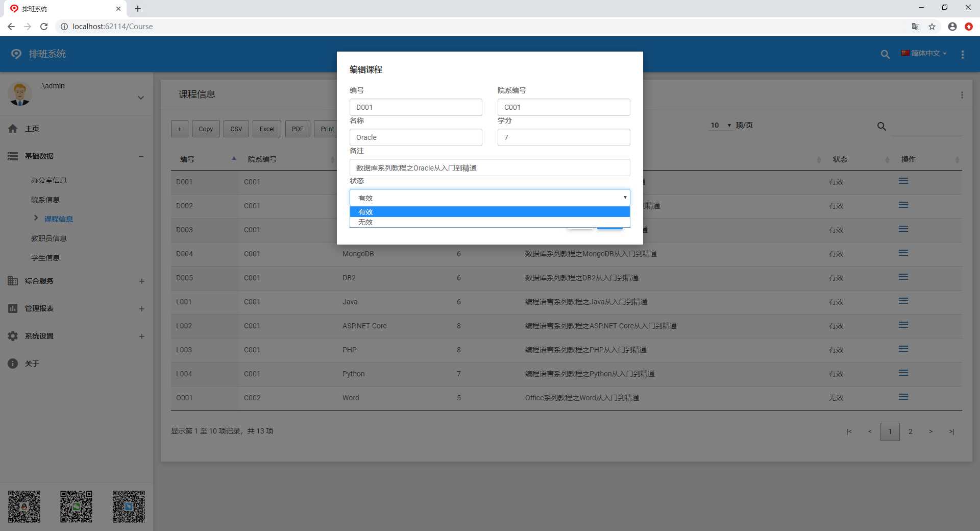Open 教职员信息 in the sidebar
Image resolution: width=980 pixels, height=531 pixels.
pos(49,238)
